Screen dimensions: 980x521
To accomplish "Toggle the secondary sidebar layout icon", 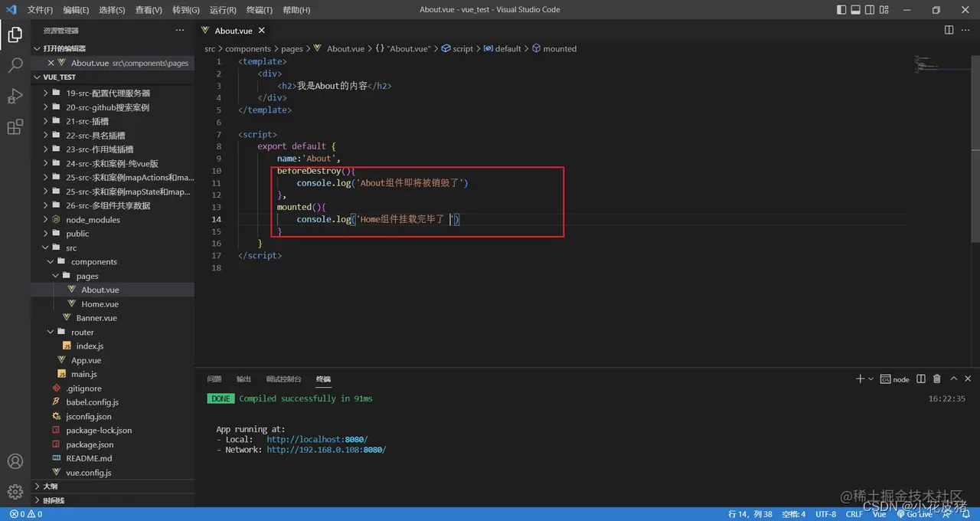I will coord(871,10).
